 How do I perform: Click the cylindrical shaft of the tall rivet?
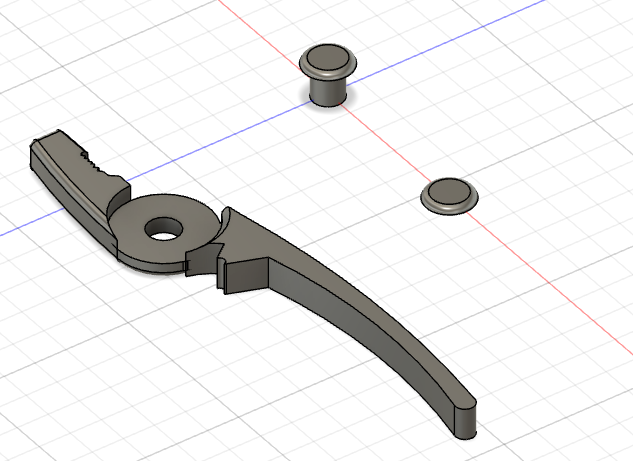coord(327,90)
